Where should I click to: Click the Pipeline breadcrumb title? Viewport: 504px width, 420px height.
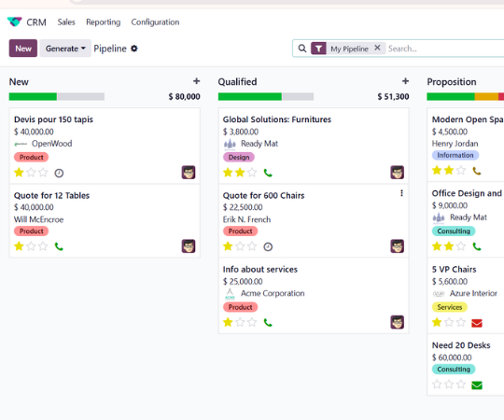(x=110, y=49)
